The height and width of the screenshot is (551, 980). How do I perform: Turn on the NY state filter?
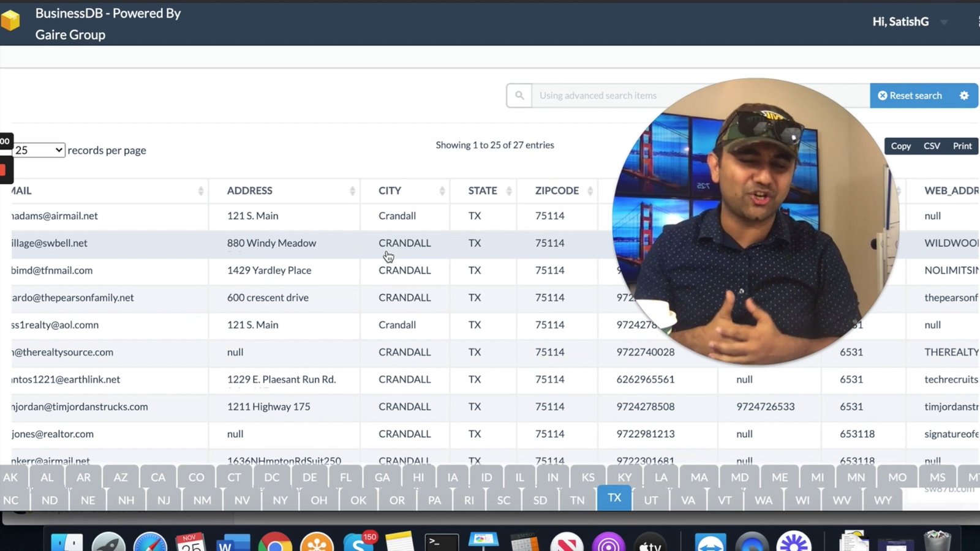pos(280,500)
